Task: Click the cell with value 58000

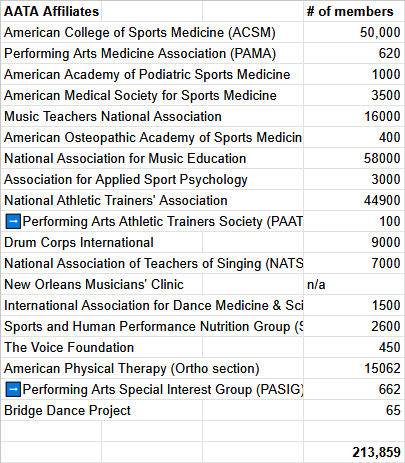Action: pyautogui.click(x=353, y=158)
